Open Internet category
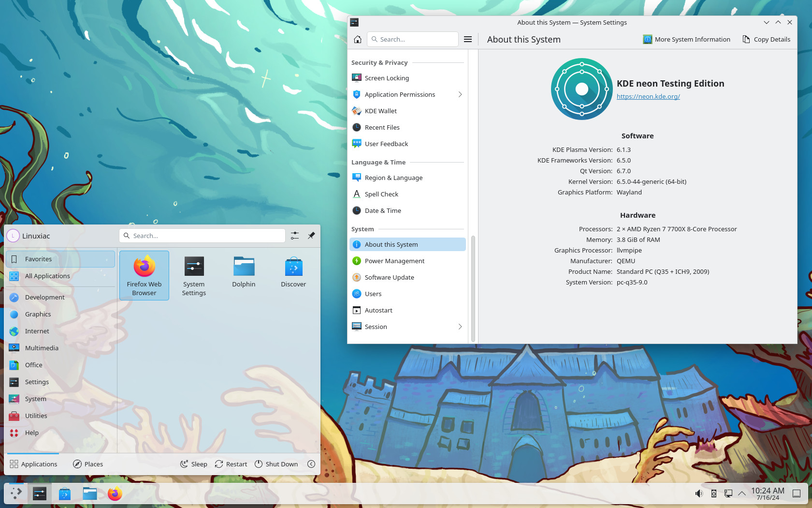 (x=60, y=331)
